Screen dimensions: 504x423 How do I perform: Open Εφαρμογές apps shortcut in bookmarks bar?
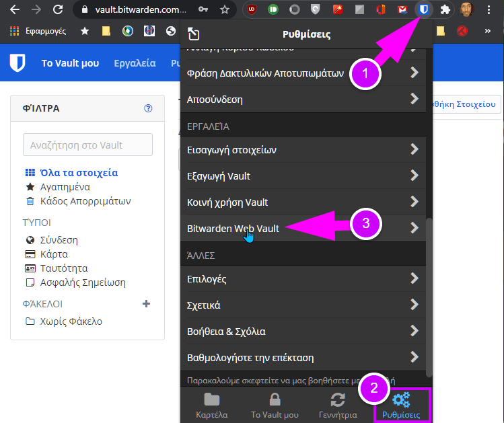click(38, 31)
